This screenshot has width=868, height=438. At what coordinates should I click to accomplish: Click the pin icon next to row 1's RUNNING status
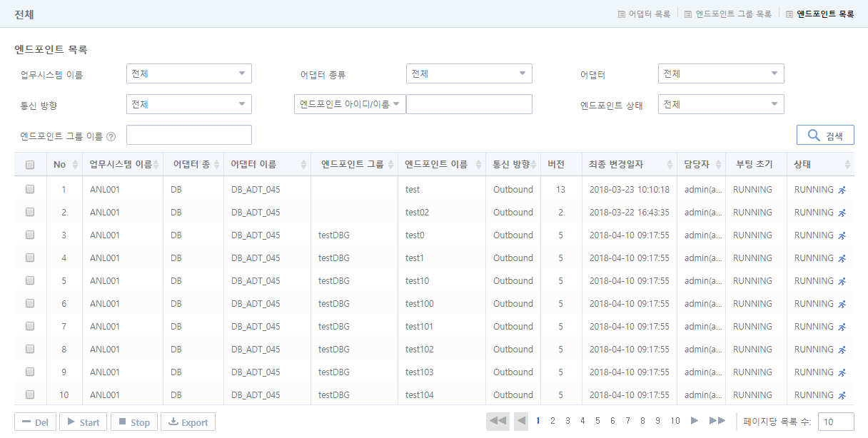[842, 189]
